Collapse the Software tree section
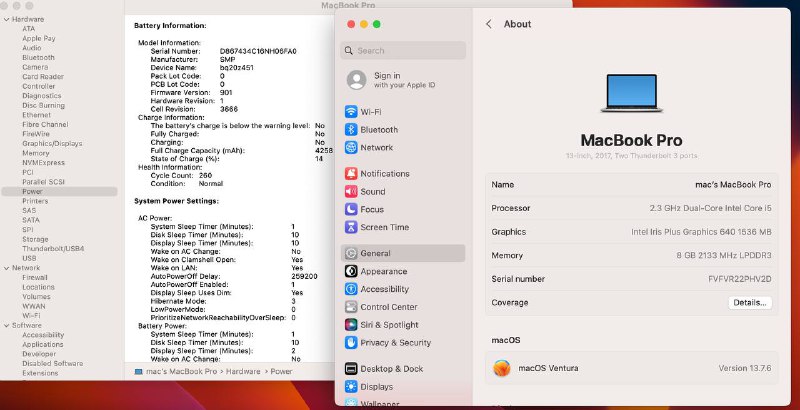Screen dimensions: 800x410 (x=6, y=325)
